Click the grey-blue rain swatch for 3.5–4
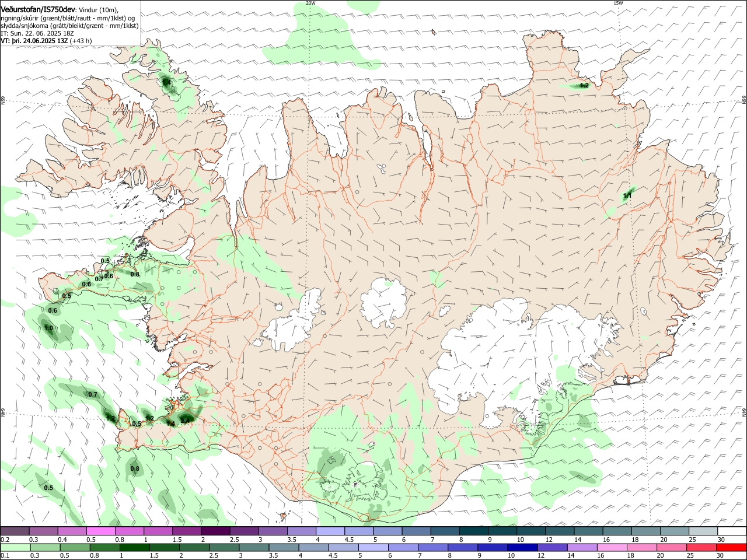 click(x=284, y=548)
